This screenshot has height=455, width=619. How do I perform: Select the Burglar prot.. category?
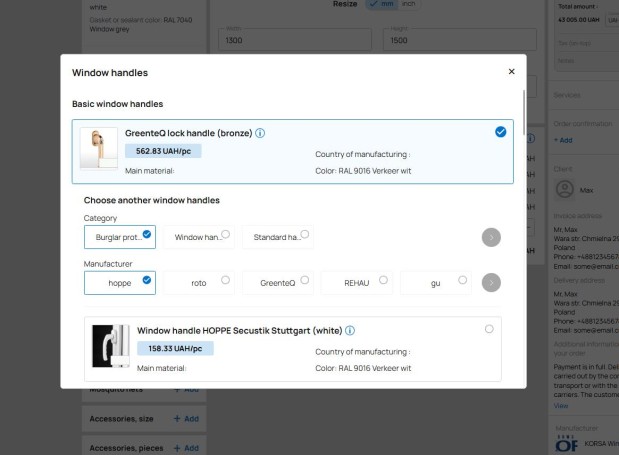click(120, 237)
